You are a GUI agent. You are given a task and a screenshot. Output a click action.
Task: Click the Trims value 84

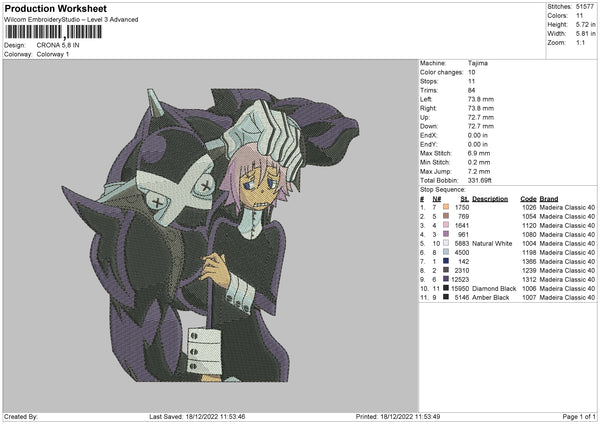click(471, 90)
